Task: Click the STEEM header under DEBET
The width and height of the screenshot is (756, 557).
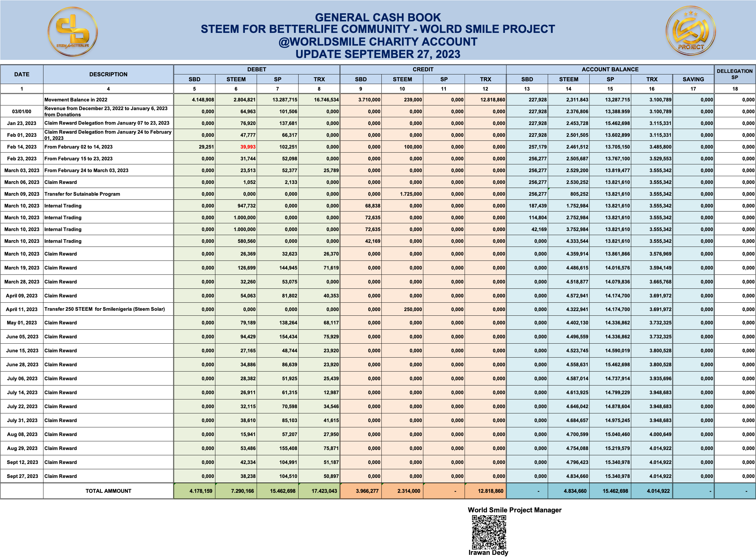Action: 236,79
